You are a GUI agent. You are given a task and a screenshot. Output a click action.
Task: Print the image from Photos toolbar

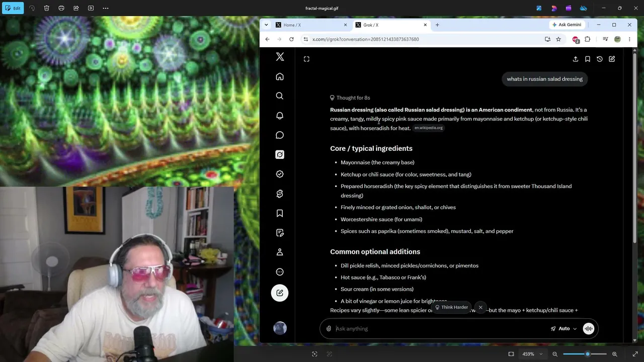(x=61, y=8)
